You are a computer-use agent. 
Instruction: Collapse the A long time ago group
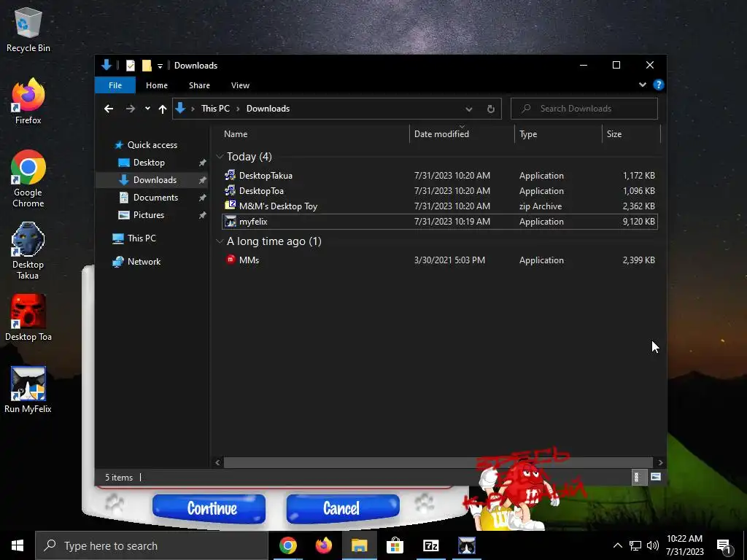point(220,241)
